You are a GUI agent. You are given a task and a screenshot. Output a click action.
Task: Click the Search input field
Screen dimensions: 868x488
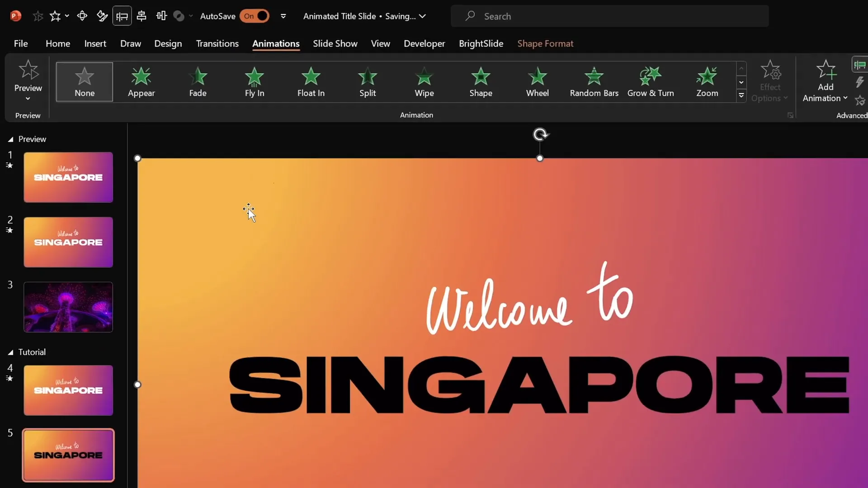609,16
